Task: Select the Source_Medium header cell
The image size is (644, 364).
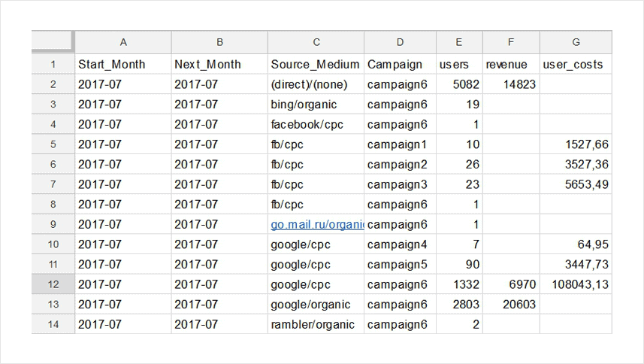Action: 316,64
